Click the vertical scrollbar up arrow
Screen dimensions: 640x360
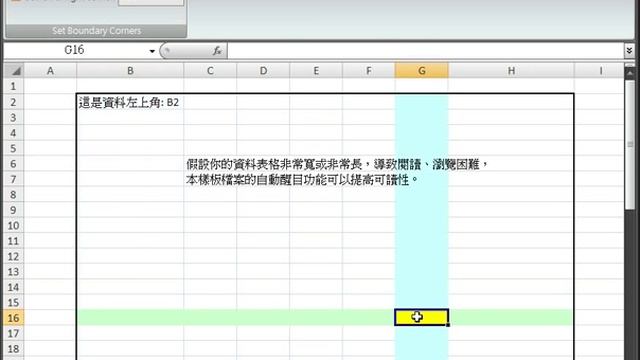(630, 73)
